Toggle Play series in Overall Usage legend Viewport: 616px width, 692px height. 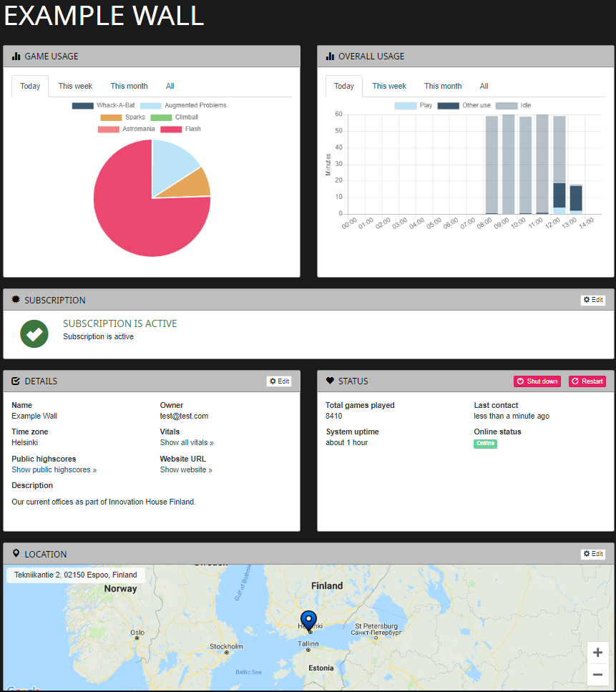[x=413, y=105]
